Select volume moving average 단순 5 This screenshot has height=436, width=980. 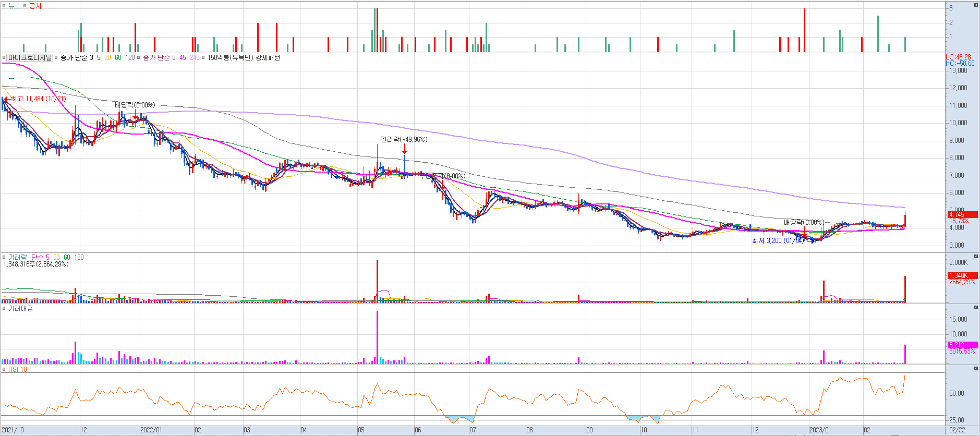click(40, 257)
